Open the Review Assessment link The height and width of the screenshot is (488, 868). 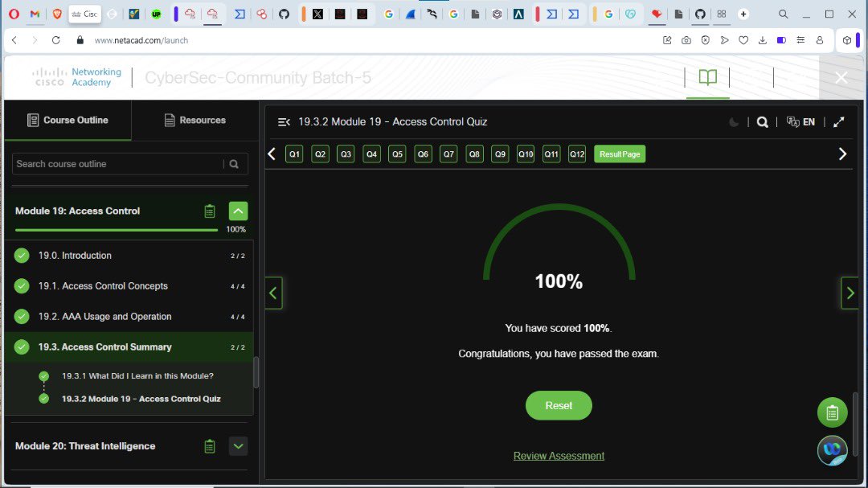point(559,455)
